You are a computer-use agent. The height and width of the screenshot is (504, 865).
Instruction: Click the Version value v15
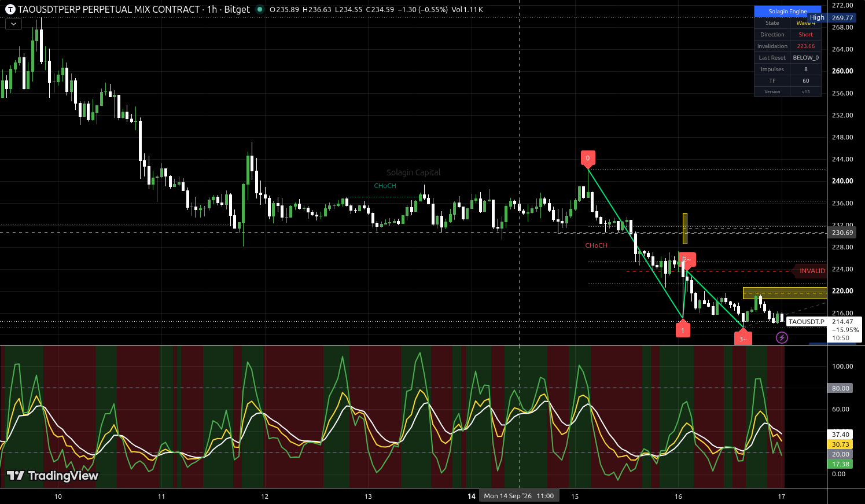coord(806,92)
